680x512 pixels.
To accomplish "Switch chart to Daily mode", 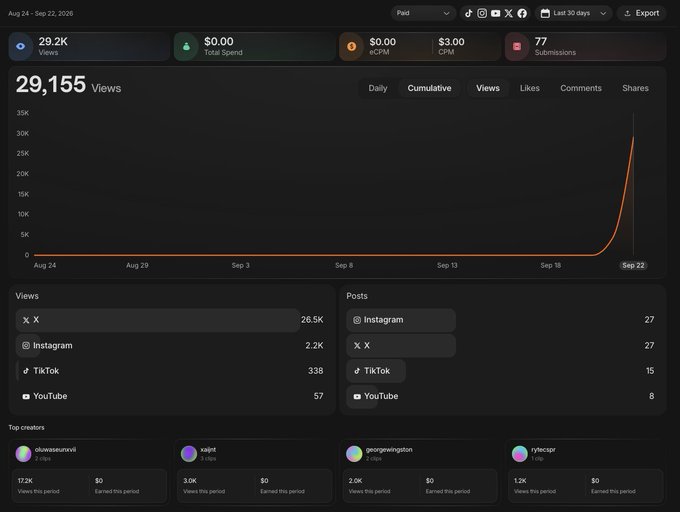I will tap(378, 88).
